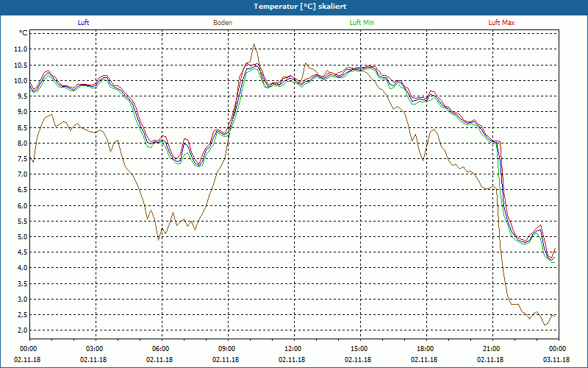Click the 18:00 time axis label
Viewport: 588px width, 368px height.
(426, 348)
